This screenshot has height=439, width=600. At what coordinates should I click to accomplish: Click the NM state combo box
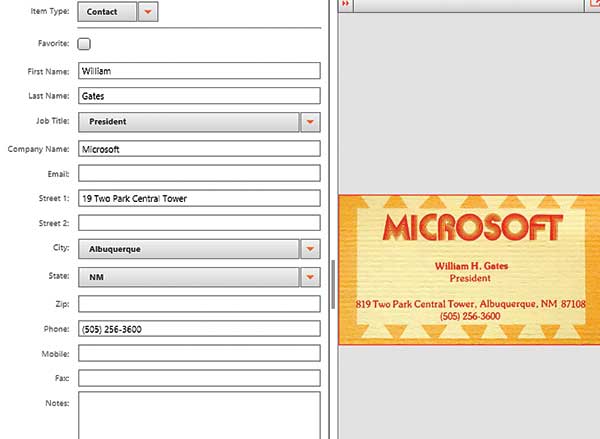[188, 276]
